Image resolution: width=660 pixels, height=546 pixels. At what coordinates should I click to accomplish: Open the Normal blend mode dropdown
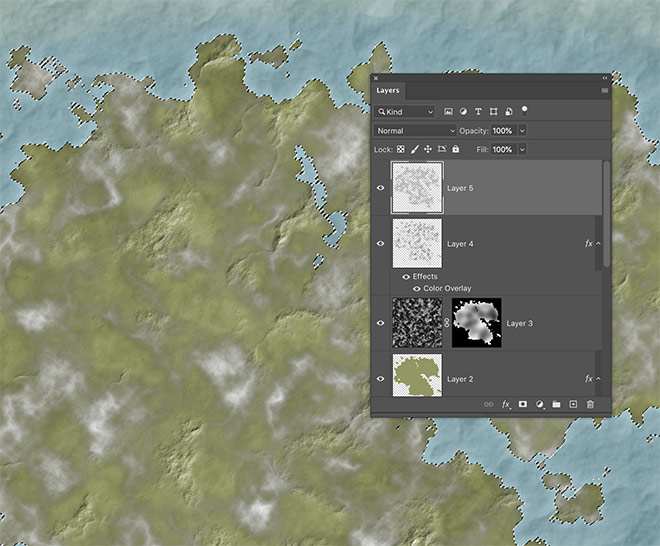415,130
